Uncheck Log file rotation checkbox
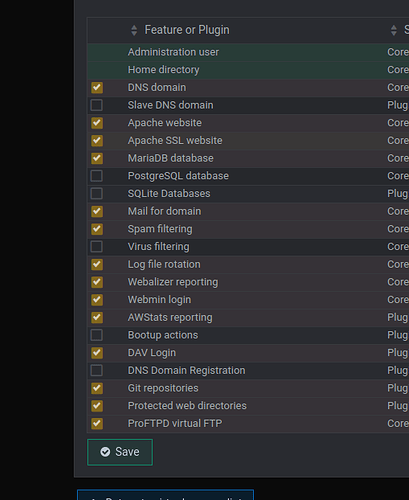409x500 pixels. pos(97,264)
